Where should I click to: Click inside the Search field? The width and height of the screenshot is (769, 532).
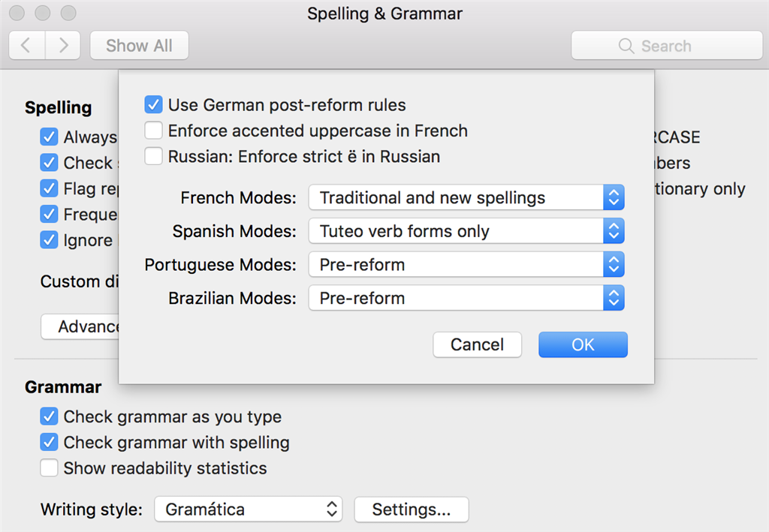click(x=676, y=46)
